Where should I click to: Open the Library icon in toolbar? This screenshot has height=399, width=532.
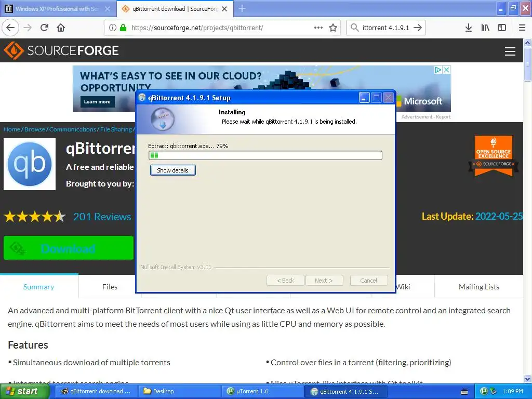click(485, 28)
